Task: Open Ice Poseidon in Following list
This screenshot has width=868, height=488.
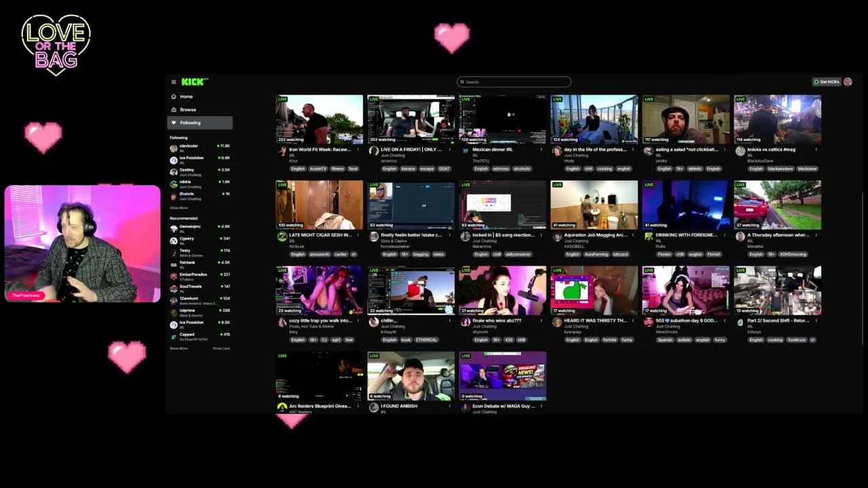Action: click(200, 159)
